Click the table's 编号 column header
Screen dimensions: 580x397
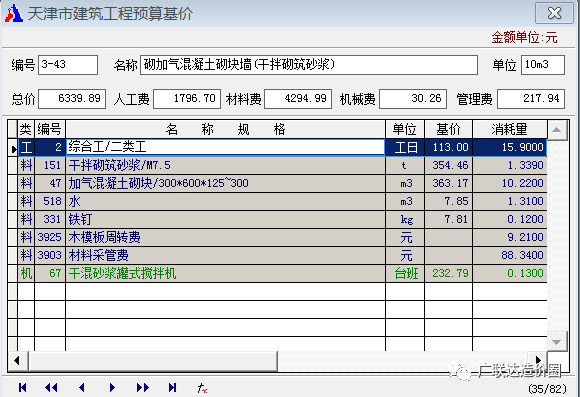[50, 129]
